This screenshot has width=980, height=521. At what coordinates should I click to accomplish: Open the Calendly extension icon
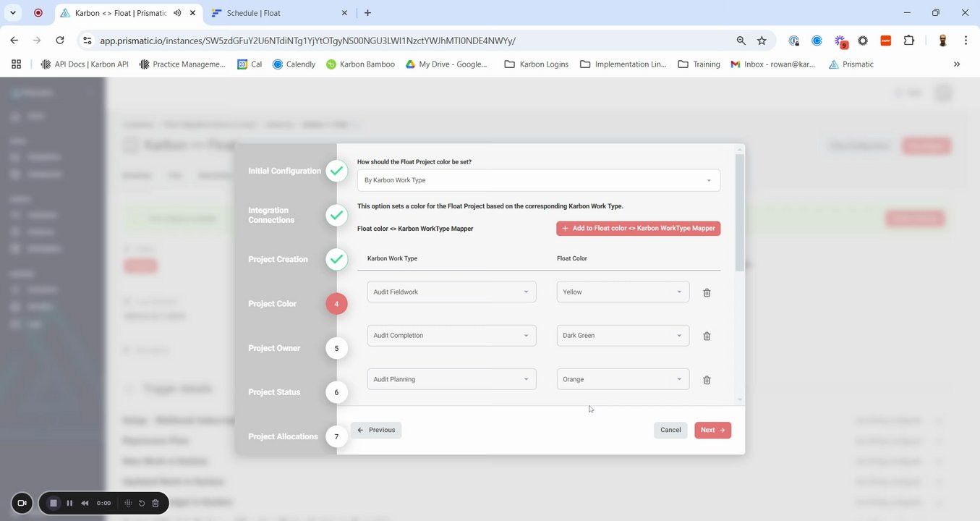point(817,41)
